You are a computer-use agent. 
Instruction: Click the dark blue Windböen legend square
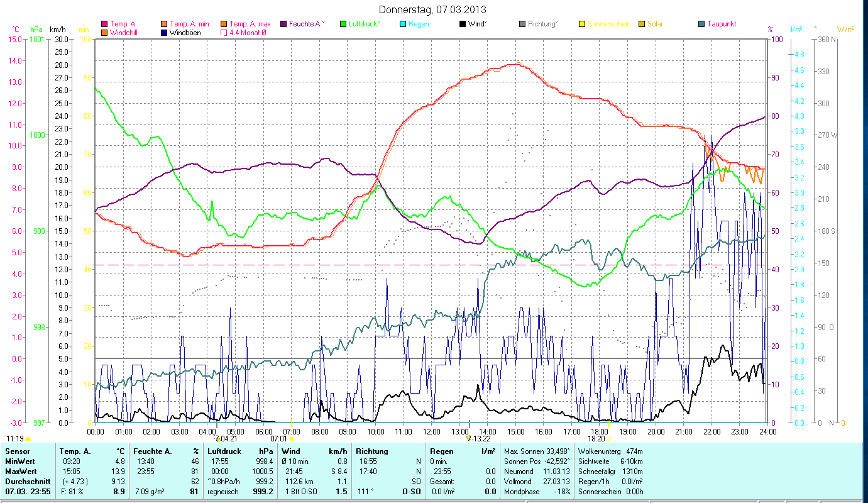(x=165, y=32)
